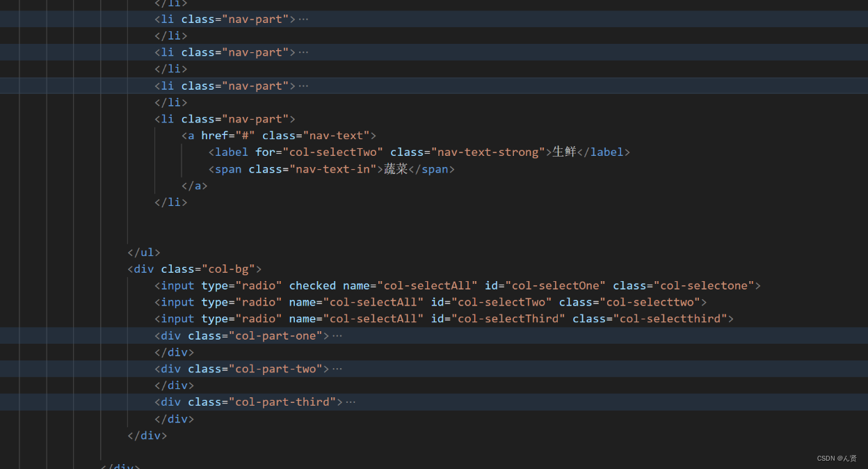Click the closing </ul> tag
Viewport: 868px width, 469px height.
(x=144, y=252)
